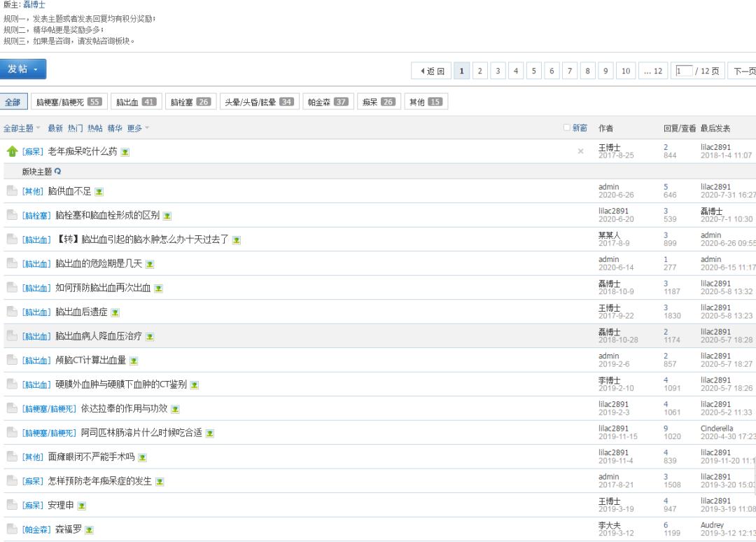This screenshot has width=756, height=542.
Task: Click the green pinned-topic arrow icon
Action: coord(11,151)
